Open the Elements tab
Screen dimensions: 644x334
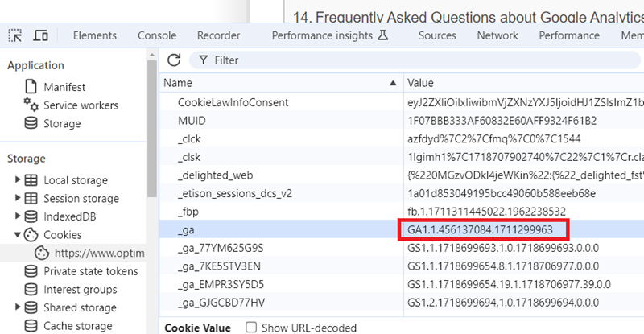pyautogui.click(x=95, y=35)
